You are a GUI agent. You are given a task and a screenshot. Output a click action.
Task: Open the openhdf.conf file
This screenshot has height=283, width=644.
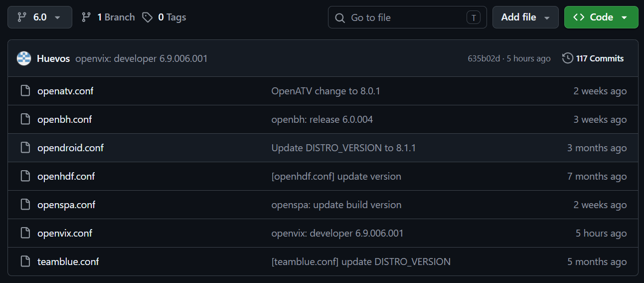pos(66,176)
